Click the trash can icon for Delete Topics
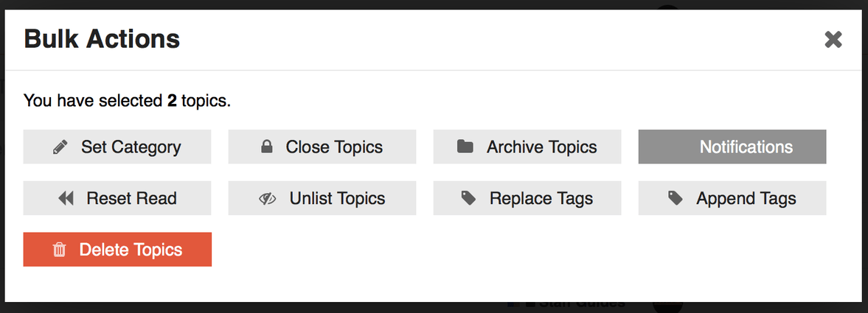 point(59,250)
